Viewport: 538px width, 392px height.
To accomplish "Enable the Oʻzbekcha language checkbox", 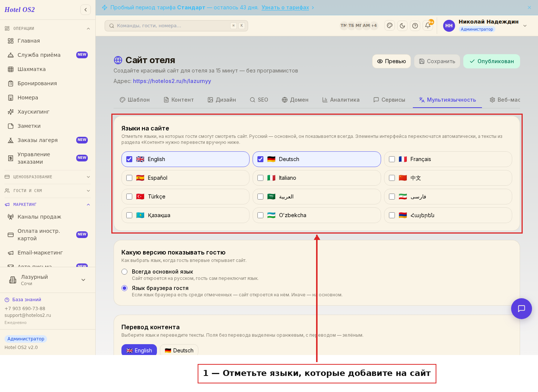I will tap(260, 215).
